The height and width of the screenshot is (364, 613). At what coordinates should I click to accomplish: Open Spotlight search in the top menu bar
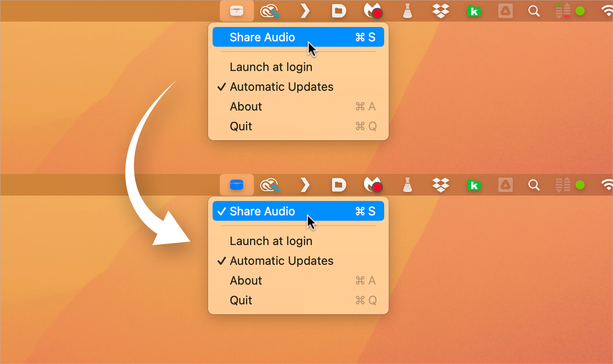534,11
